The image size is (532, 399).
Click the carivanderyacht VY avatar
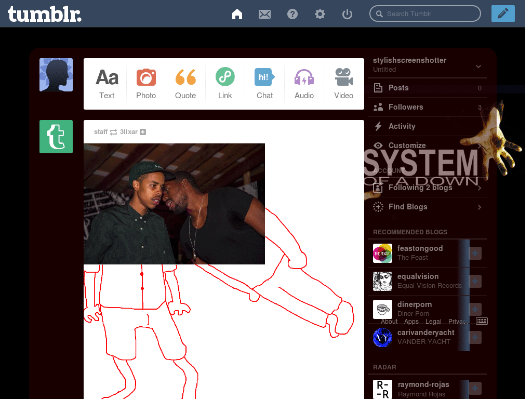(382, 337)
